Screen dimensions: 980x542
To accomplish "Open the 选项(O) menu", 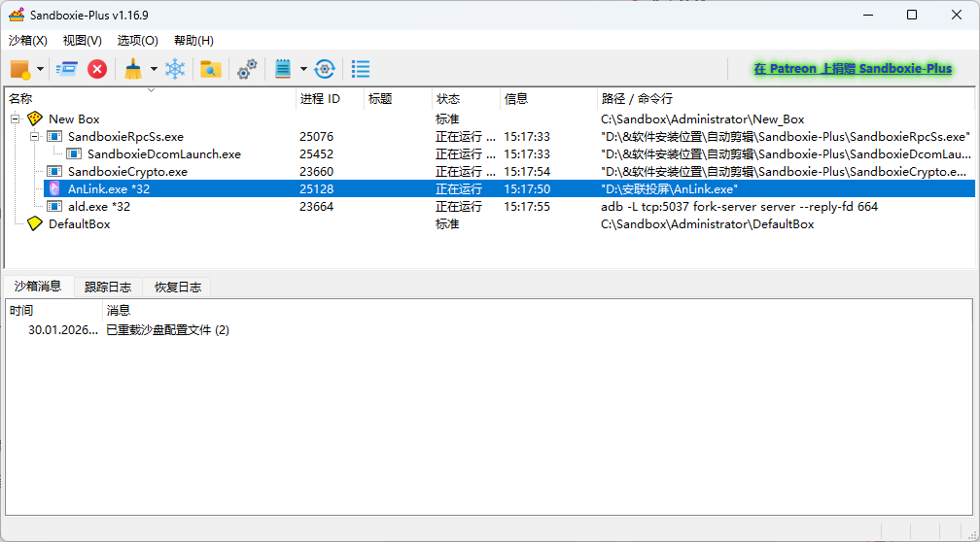I will [137, 41].
